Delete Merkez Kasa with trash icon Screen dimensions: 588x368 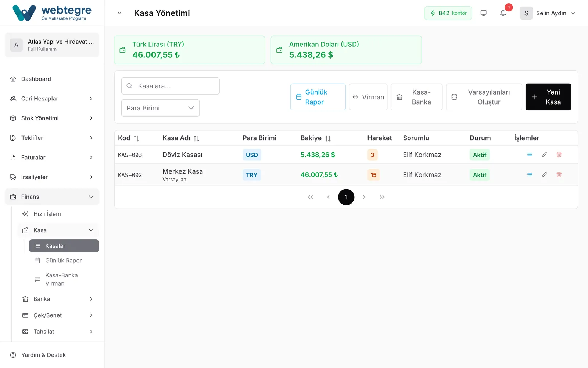click(x=559, y=174)
